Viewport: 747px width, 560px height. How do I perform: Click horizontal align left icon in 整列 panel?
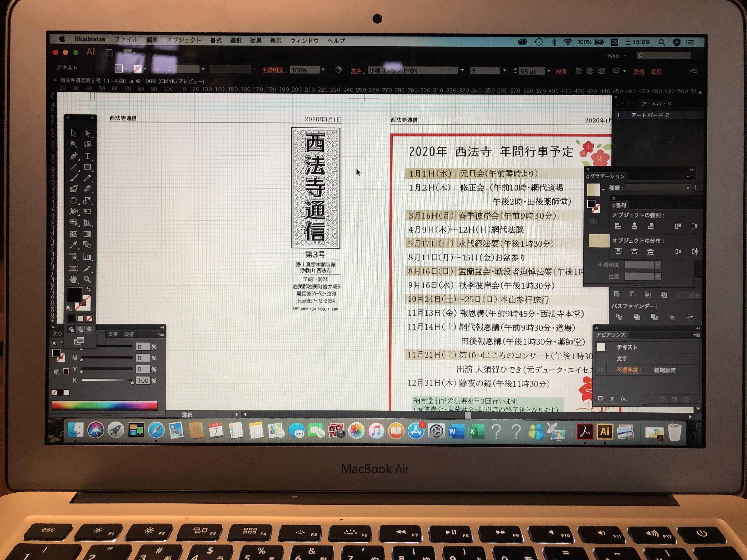(x=618, y=226)
